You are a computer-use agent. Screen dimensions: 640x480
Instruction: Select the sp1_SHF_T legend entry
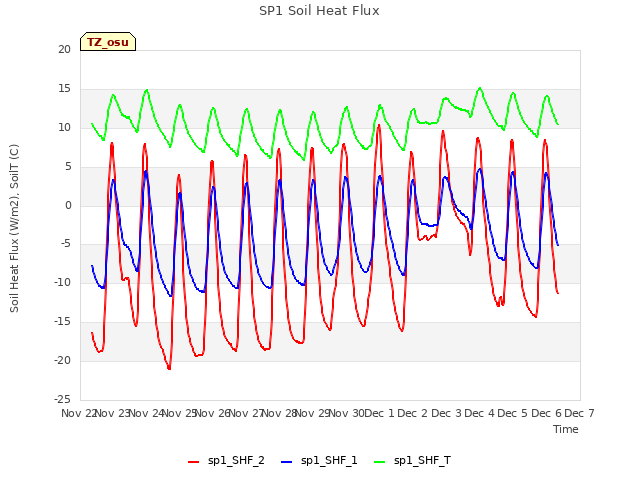click(x=412, y=461)
